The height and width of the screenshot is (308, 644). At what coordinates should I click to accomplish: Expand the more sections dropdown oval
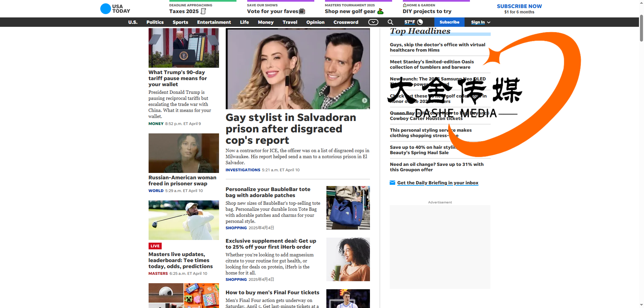373,22
